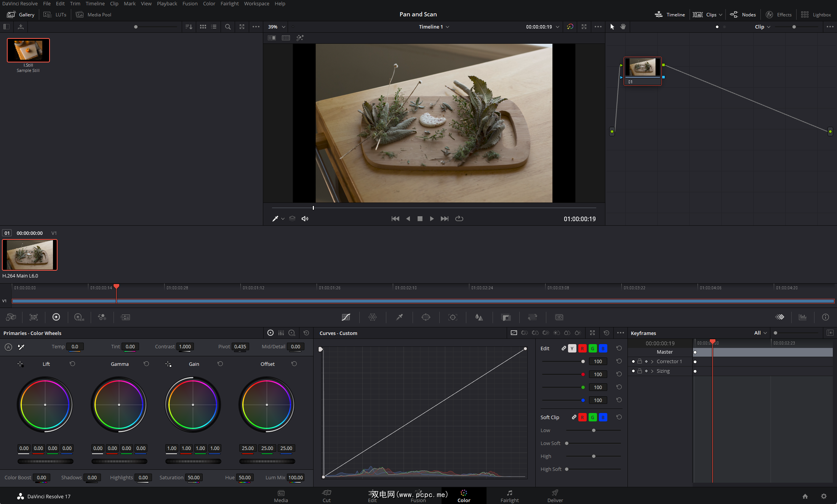Toggle viewer audio mute speaker
Viewport: 837px width, 504px height.
point(305,219)
